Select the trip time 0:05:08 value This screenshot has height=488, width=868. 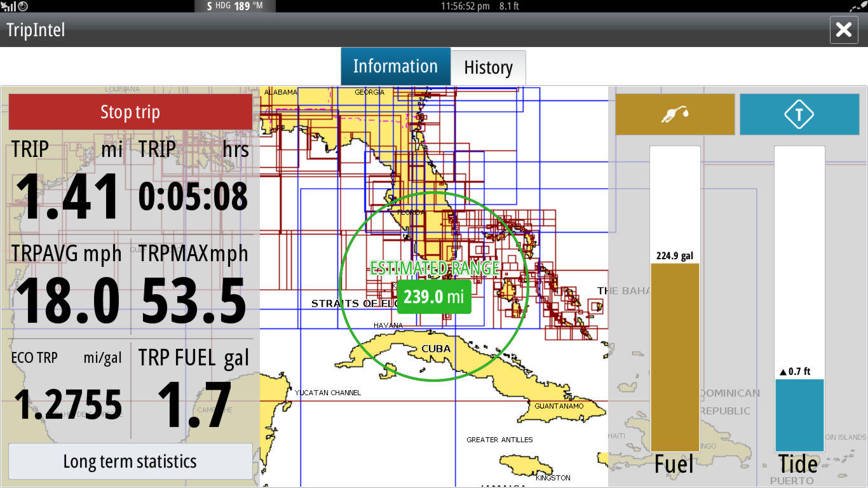pos(193,196)
